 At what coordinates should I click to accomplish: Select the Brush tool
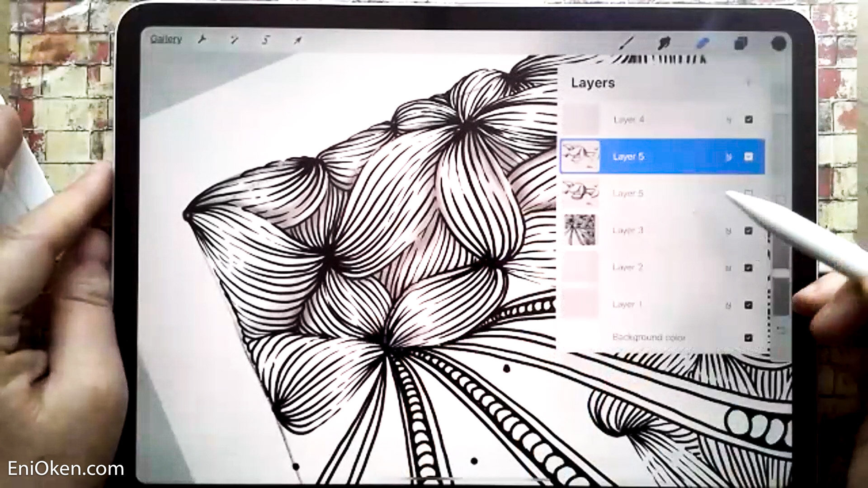point(626,43)
